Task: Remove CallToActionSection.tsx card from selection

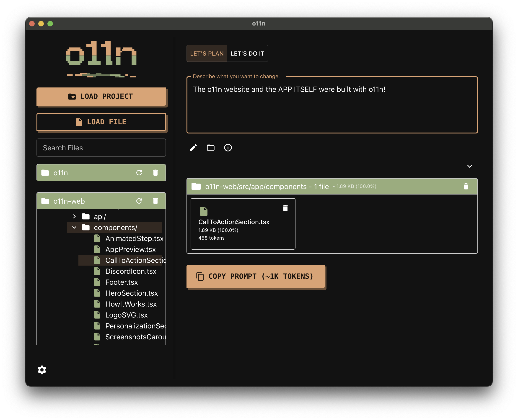Action: 285,208
